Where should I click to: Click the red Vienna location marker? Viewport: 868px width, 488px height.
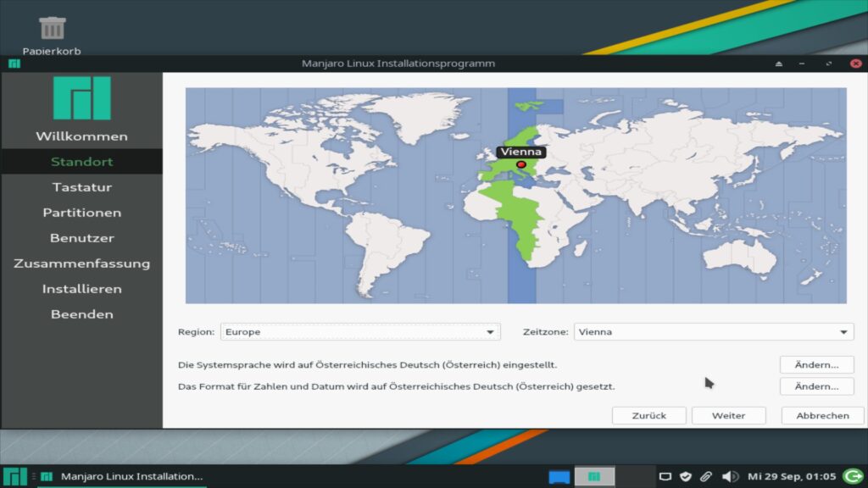click(521, 164)
